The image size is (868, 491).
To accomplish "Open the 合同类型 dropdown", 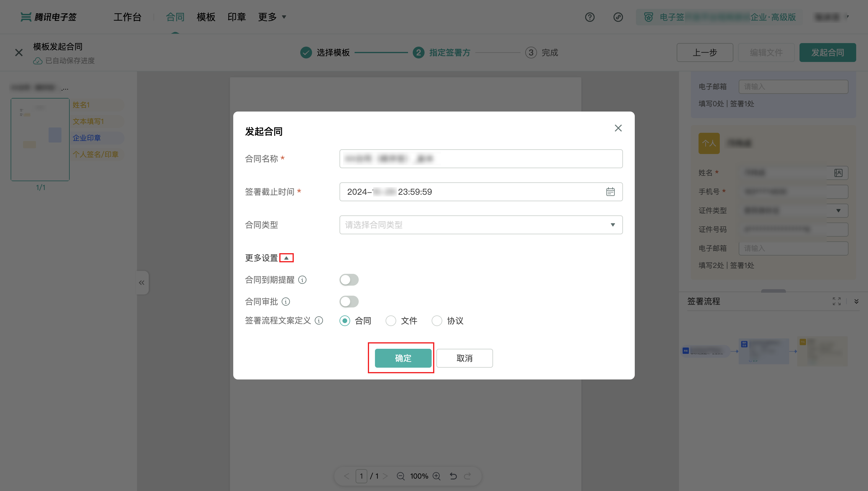I will pyautogui.click(x=481, y=225).
